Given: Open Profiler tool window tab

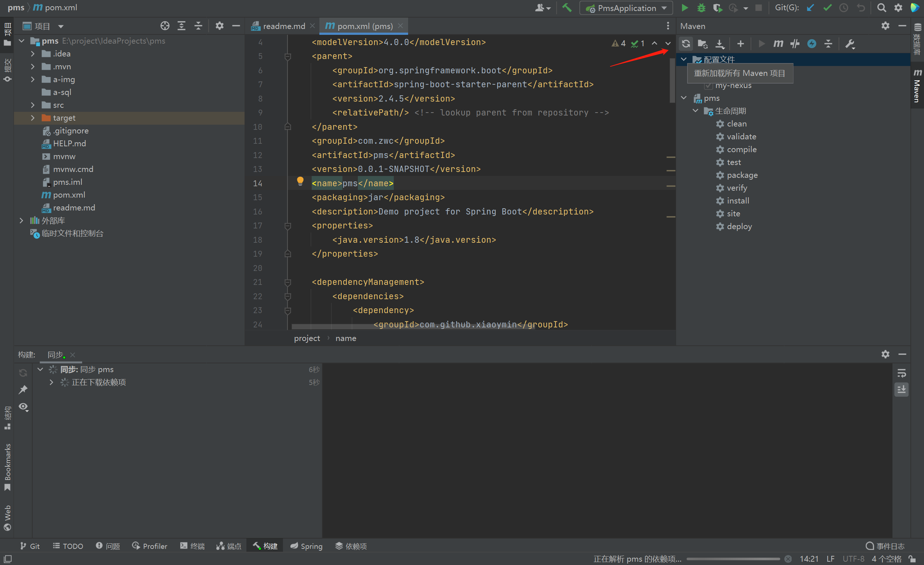Looking at the screenshot, I should click(149, 546).
